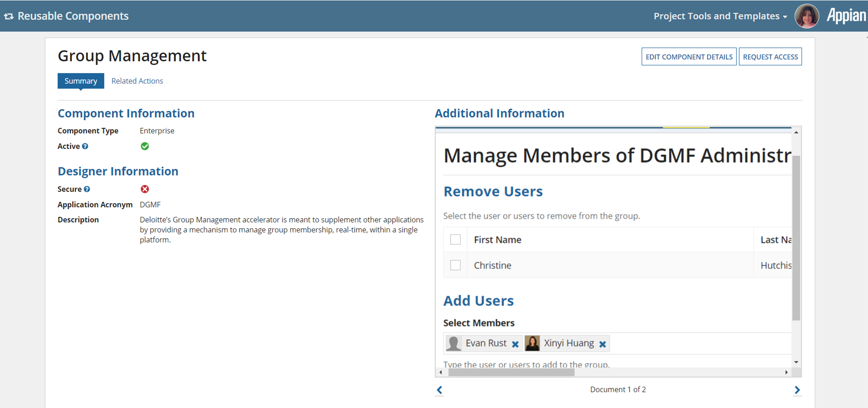The height and width of the screenshot is (408, 868).
Task: Click the green Active checkmark icon
Action: click(x=145, y=146)
